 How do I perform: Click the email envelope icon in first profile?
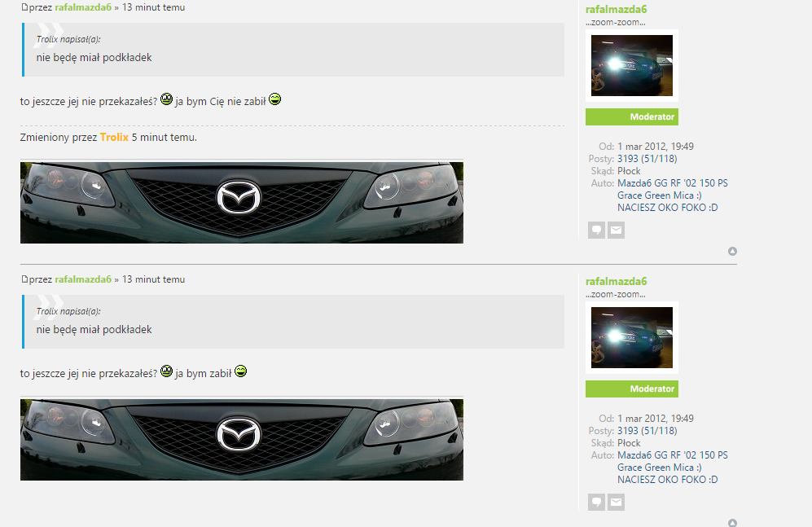point(617,231)
